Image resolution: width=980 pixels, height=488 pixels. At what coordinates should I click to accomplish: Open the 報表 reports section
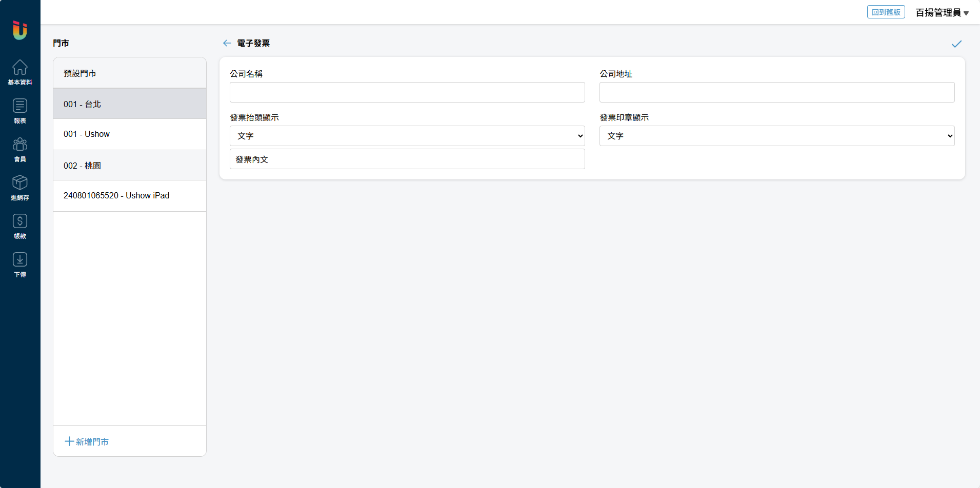20,111
